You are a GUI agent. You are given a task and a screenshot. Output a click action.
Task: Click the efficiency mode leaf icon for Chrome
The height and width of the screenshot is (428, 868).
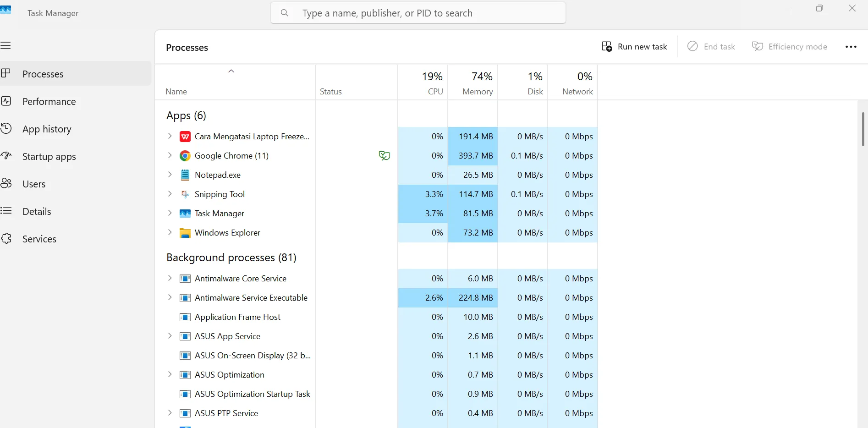coord(385,156)
